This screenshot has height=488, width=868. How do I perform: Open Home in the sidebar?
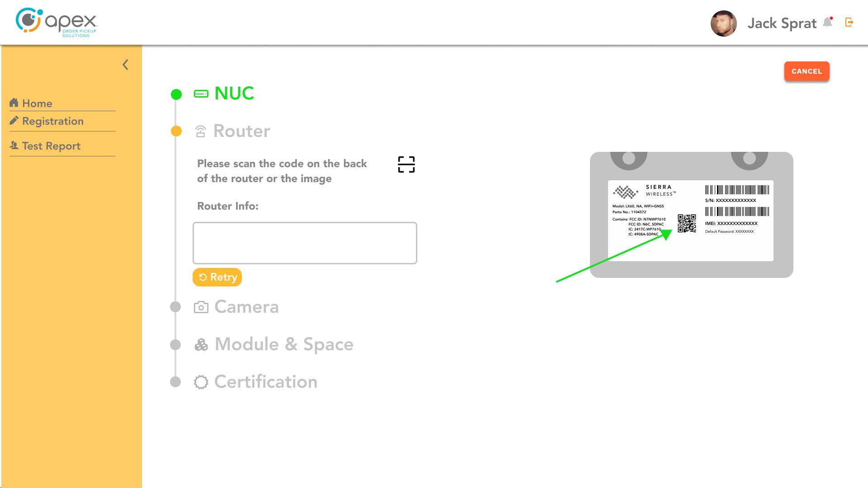[x=37, y=103]
